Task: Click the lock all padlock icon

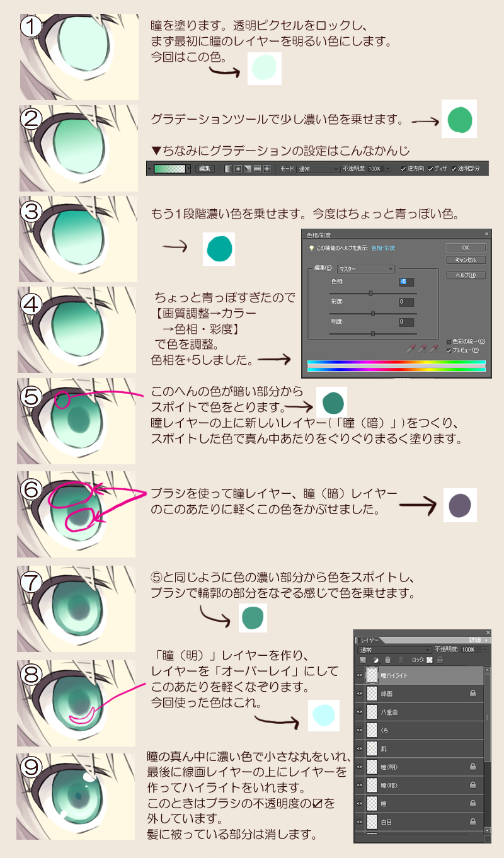Action: point(440,660)
